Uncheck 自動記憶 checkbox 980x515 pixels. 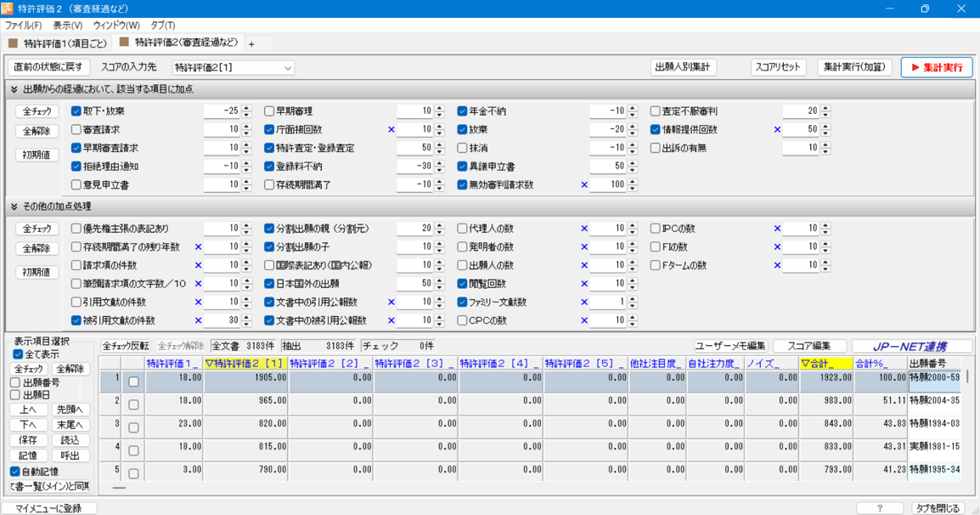point(15,472)
